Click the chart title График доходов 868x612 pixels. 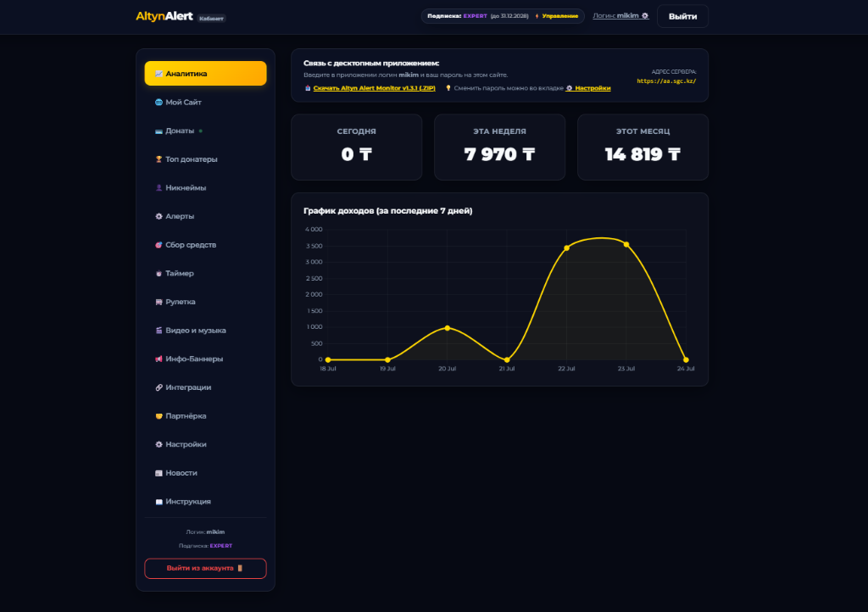tap(387, 211)
